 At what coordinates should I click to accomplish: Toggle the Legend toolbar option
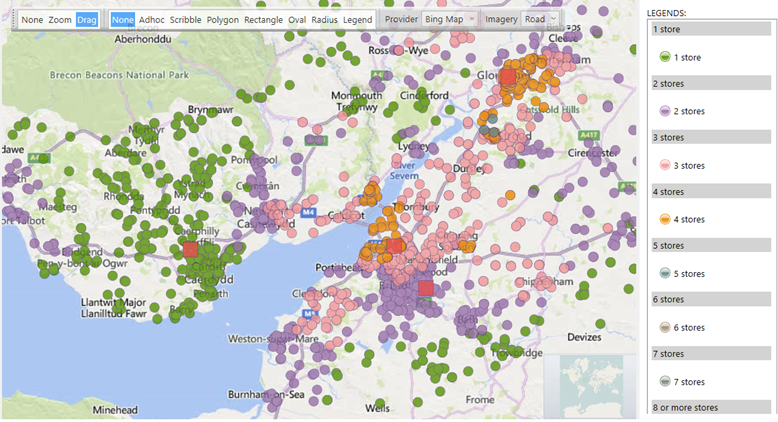[x=357, y=20]
